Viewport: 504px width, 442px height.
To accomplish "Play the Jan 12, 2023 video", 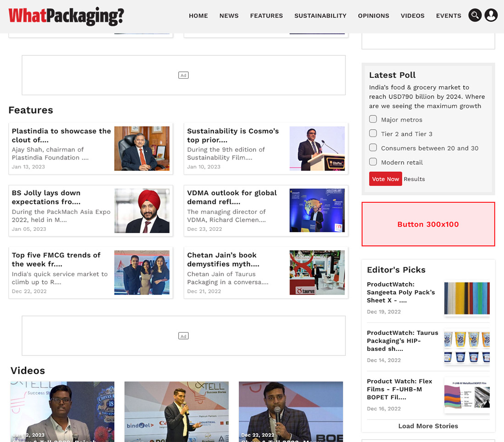I will [62, 412].
